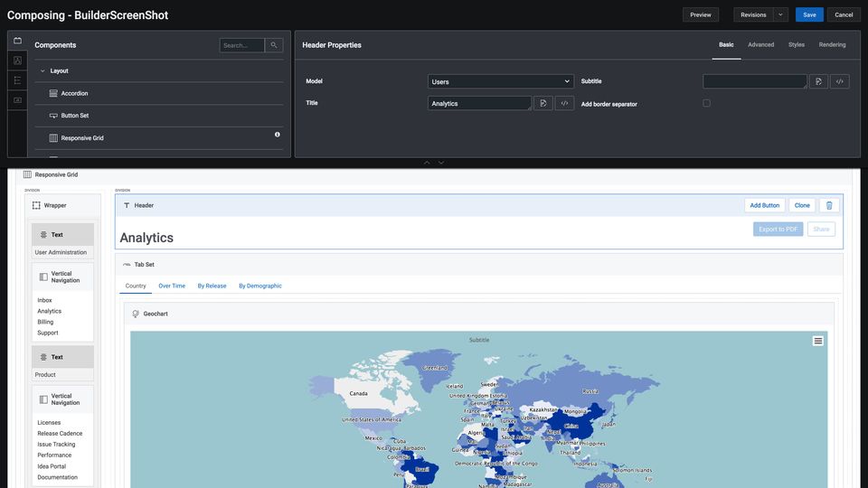Click the Responsive Grid info icon
The height and width of the screenshot is (488, 868).
(277, 135)
